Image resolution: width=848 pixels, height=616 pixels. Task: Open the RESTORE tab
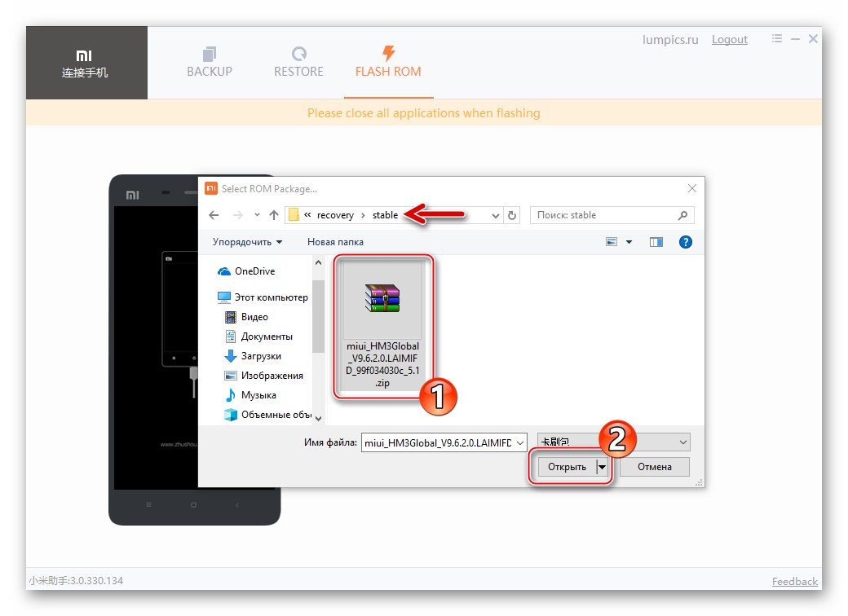pos(298,62)
